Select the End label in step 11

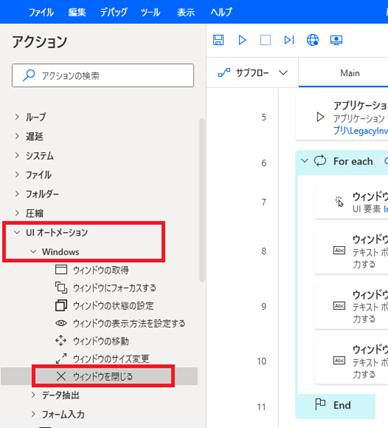click(342, 405)
